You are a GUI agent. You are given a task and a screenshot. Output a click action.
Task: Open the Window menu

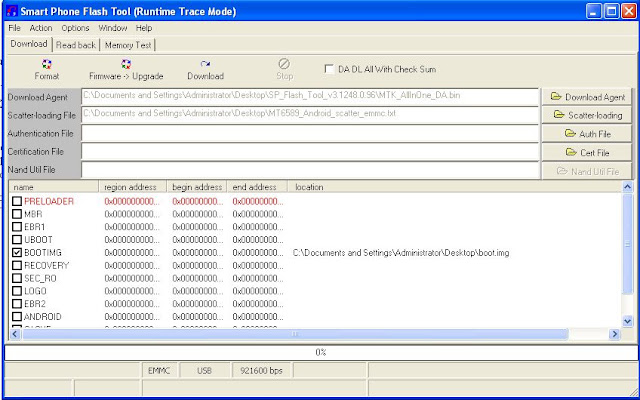(x=113, y=28)
